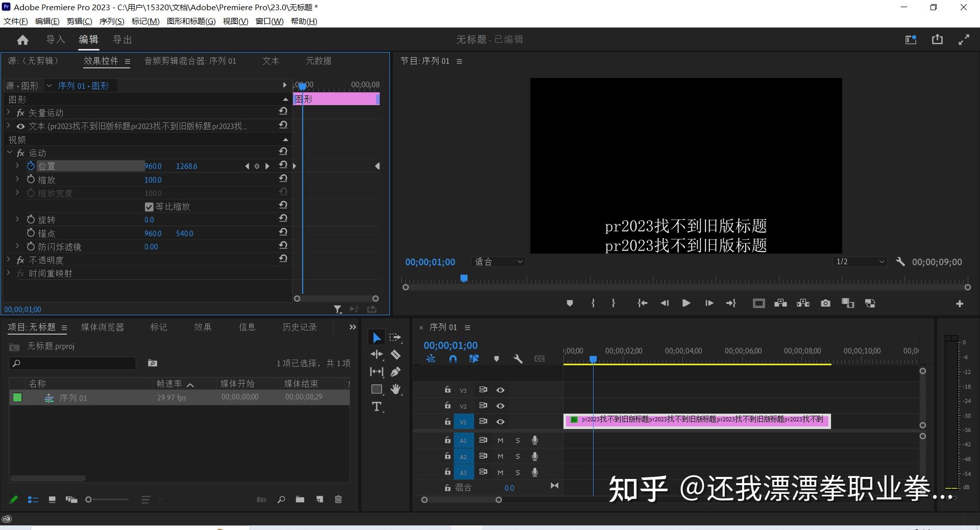Screen dimensions: 980x530
Task: Select the Rectangle tool
Action: [377, 389]
